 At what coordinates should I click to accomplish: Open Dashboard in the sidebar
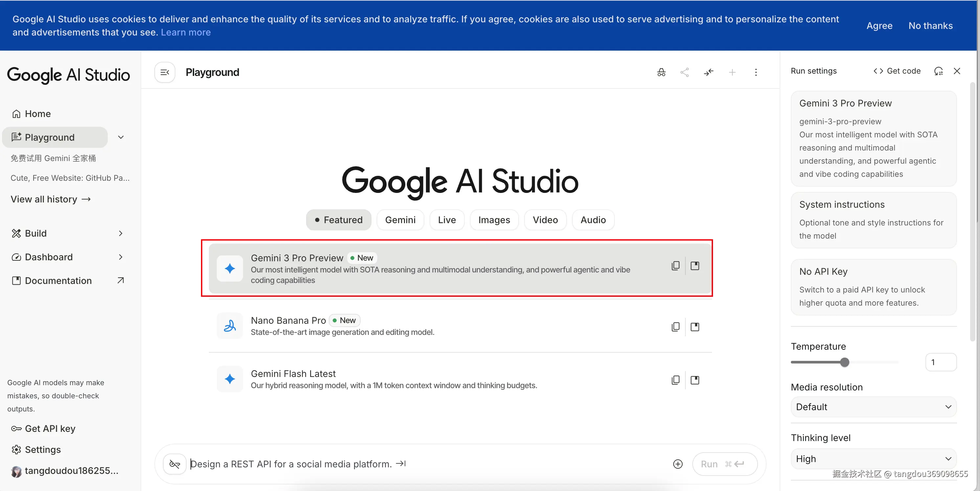[49, 257]
